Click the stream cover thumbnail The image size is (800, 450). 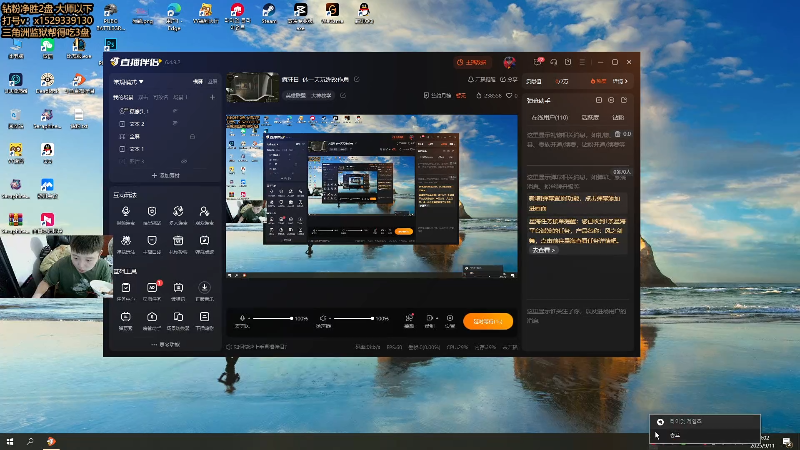253,87
